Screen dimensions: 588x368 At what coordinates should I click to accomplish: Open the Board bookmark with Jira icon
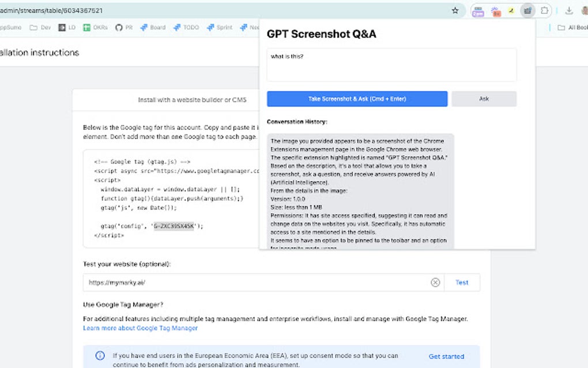152,27
